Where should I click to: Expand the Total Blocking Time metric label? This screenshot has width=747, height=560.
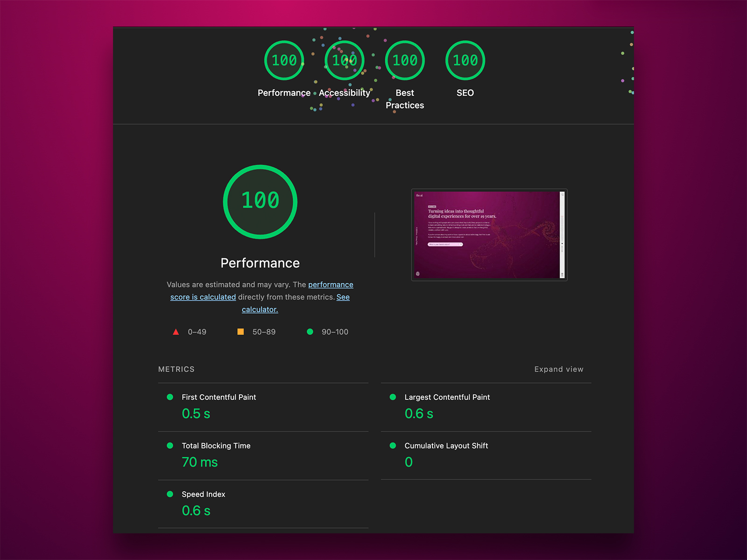216,446
